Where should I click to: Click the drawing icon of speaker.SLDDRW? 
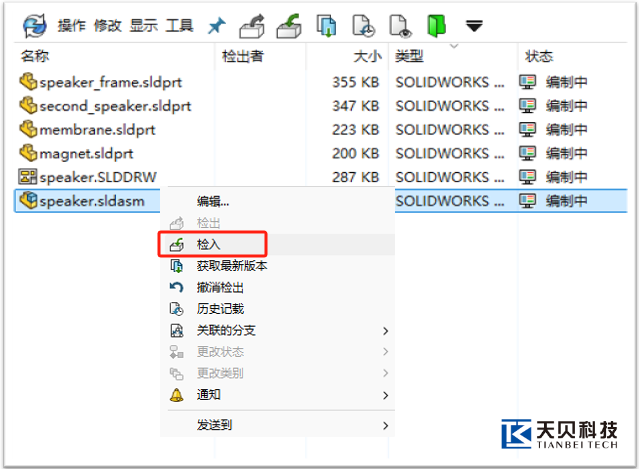point(28,176)
